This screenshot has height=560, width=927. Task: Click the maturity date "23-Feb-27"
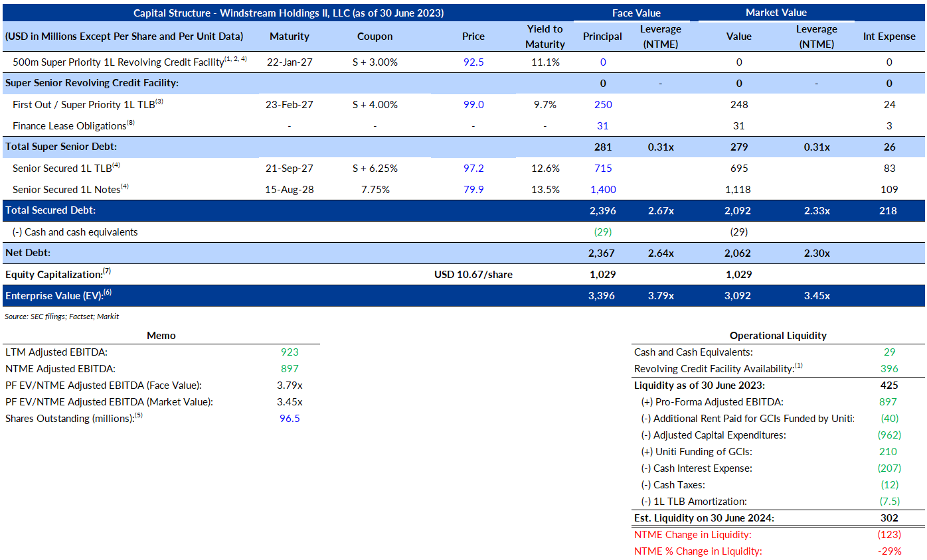point(290,105)
